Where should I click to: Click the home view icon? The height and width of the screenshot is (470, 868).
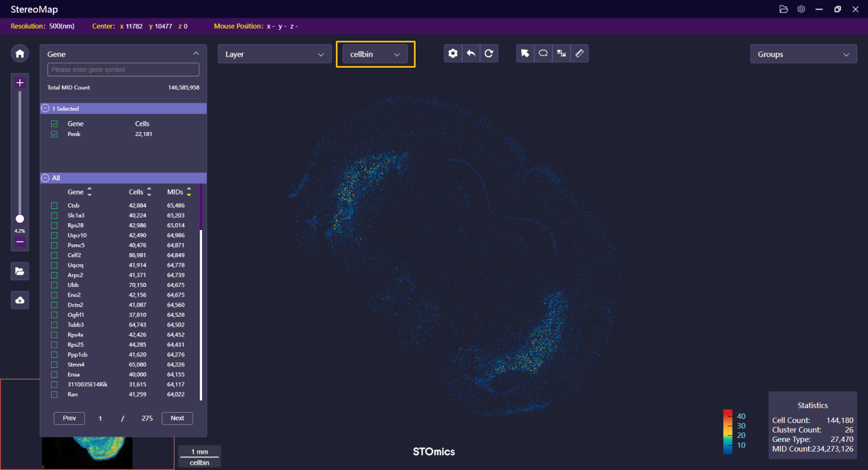20,53
